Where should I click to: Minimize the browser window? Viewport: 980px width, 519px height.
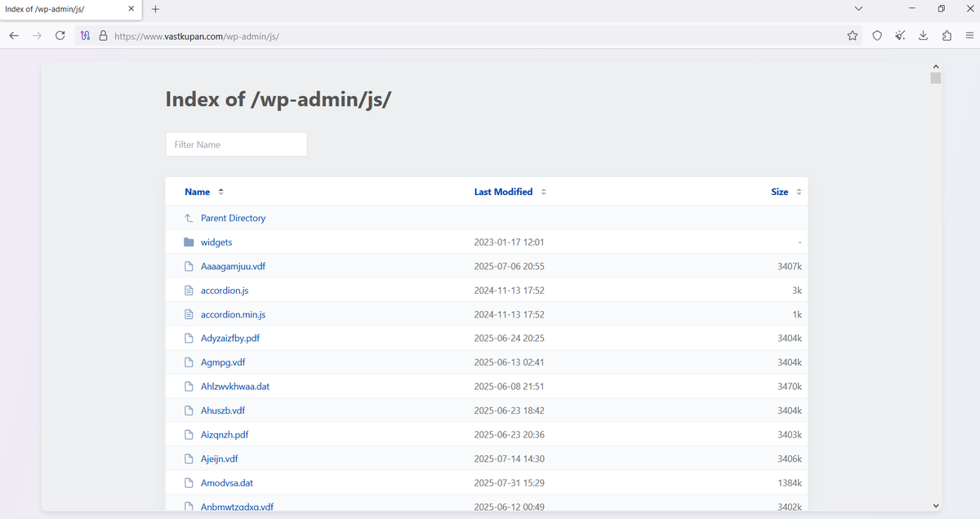pyautogui.click(x=911, y=8)
